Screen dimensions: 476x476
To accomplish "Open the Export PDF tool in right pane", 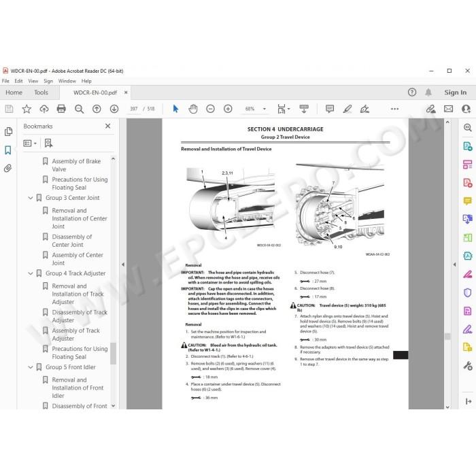I will pyautogui.click(x=468, y=146).
